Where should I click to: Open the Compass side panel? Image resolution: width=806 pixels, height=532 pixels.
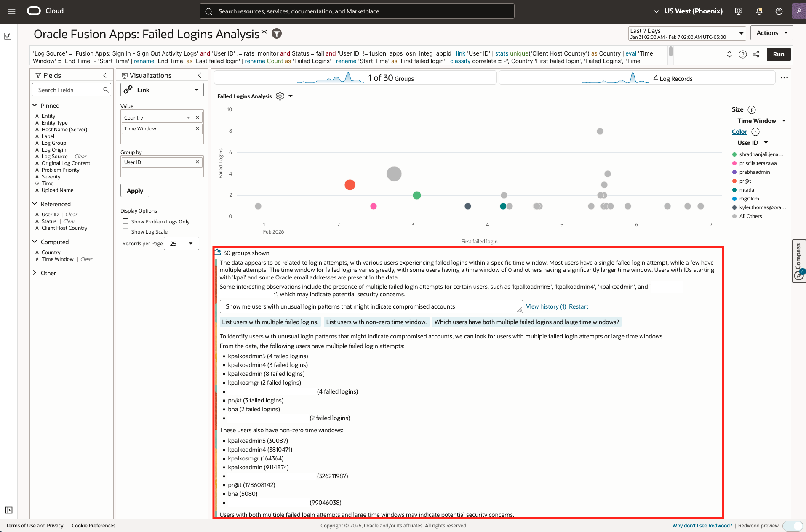[x=798, y=261]
